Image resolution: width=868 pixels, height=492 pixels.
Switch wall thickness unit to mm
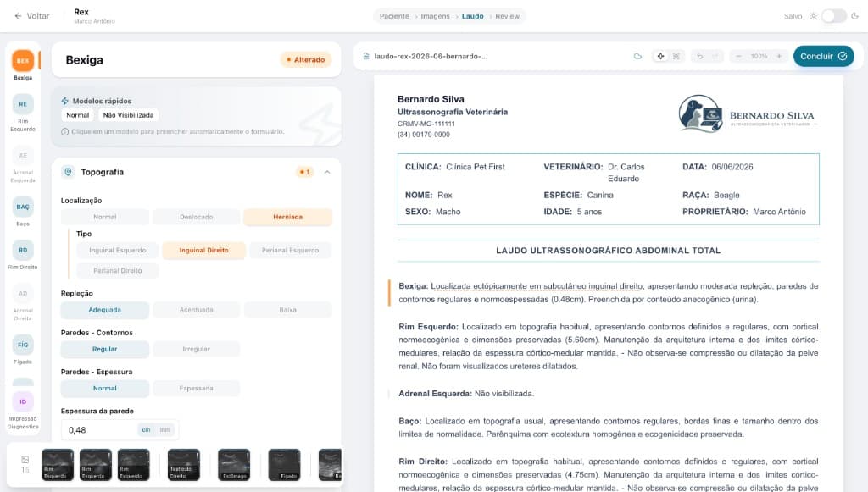pyautogui.click(x=165, y=429)
